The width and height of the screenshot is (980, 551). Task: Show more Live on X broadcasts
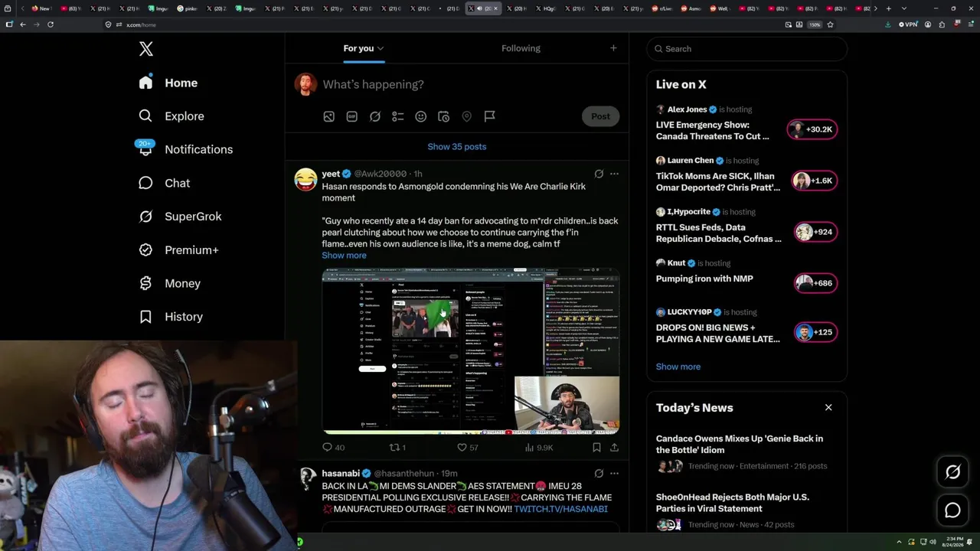(x=678, y=367)
